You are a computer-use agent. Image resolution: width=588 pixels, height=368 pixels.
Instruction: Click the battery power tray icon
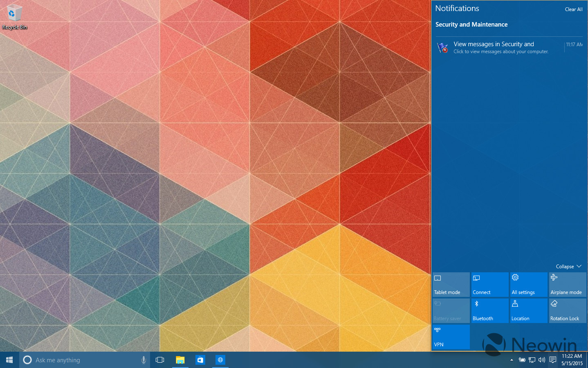coord(522,360)
